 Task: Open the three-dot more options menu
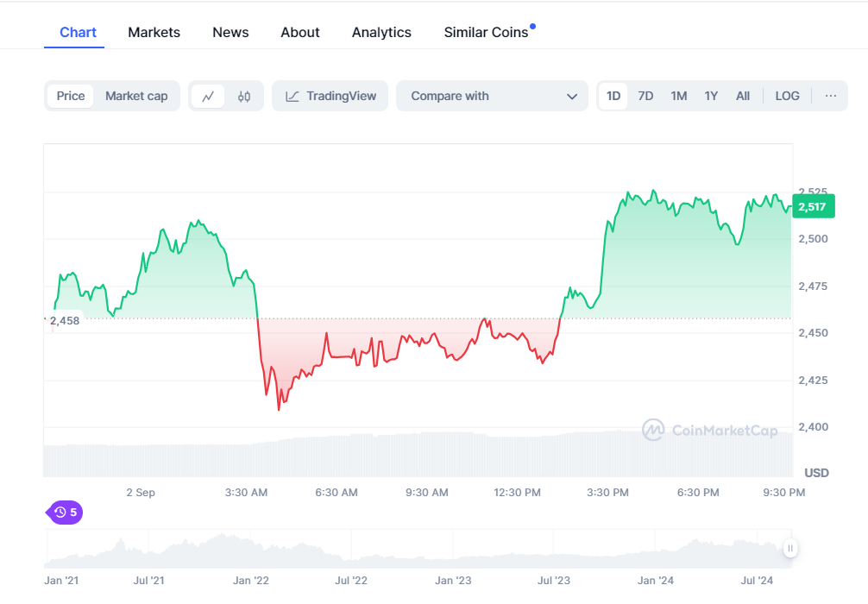coord(830,96)
